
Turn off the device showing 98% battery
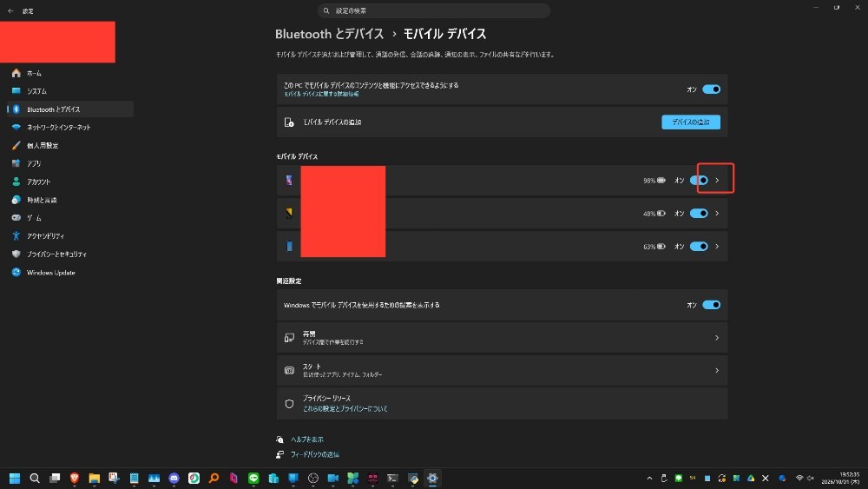click(x=699, y=180)
